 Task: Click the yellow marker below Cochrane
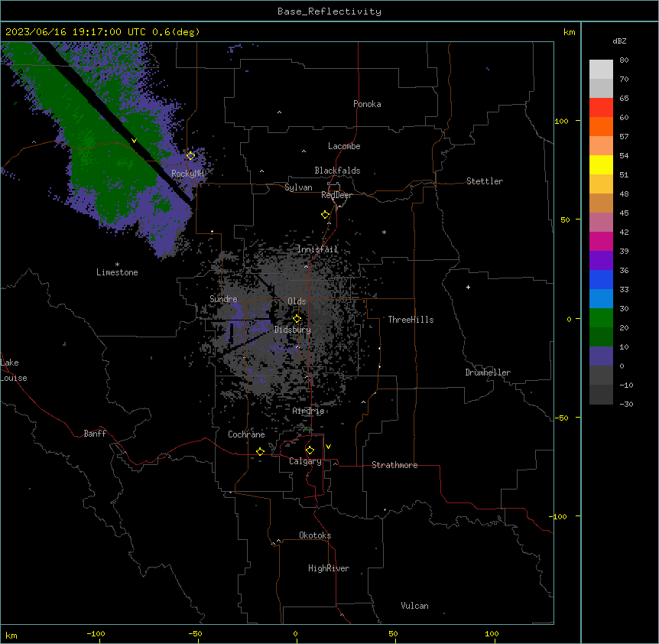point(260,451)
